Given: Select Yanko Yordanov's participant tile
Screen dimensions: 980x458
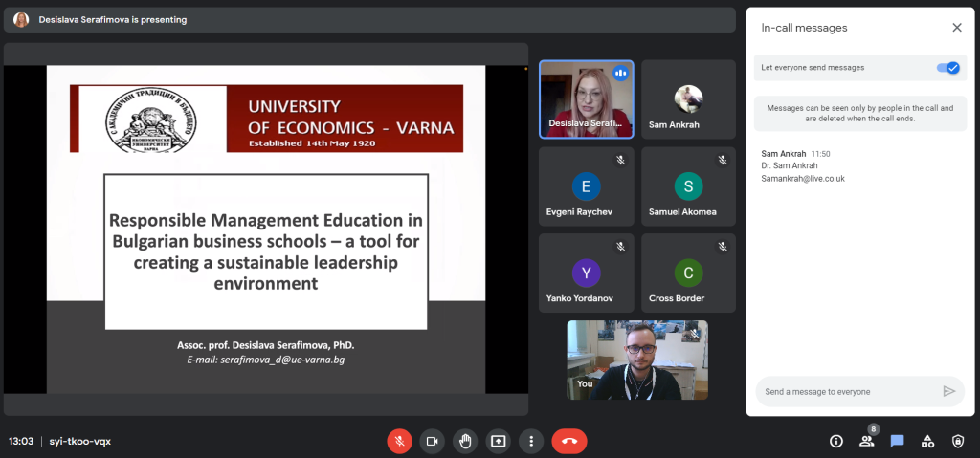Looking at the screenshot, I should pos(587,273).
